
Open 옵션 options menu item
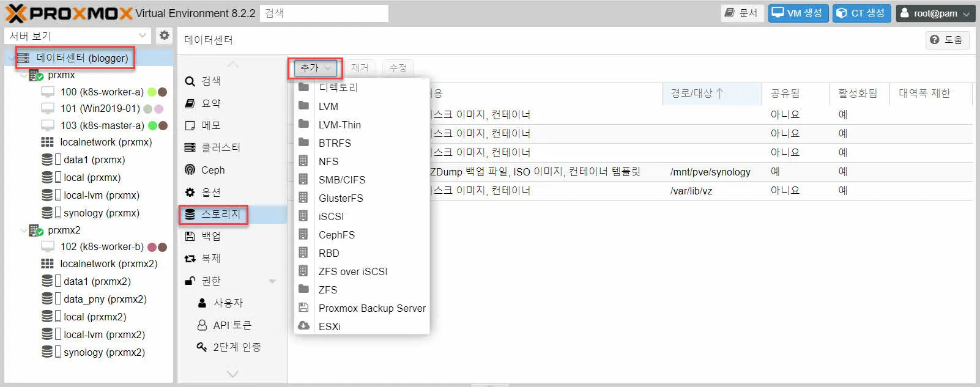coord(232,192)
